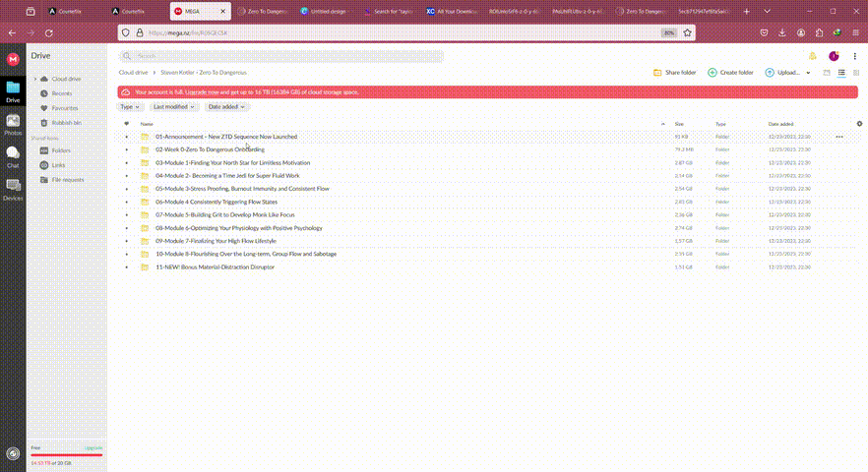Open the Last modified filter dropdown
Viewport: 868px width, 472px height.
pyautogui.click(x=173, y=107)
